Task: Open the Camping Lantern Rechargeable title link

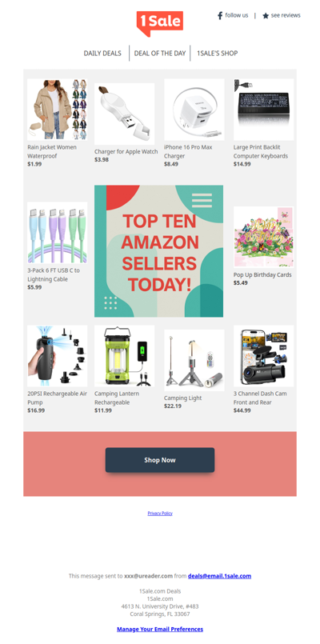Action: point(117,398)
